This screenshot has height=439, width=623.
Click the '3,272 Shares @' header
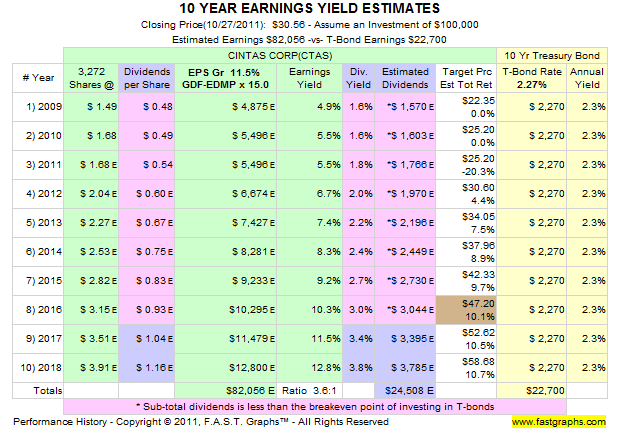91,78
